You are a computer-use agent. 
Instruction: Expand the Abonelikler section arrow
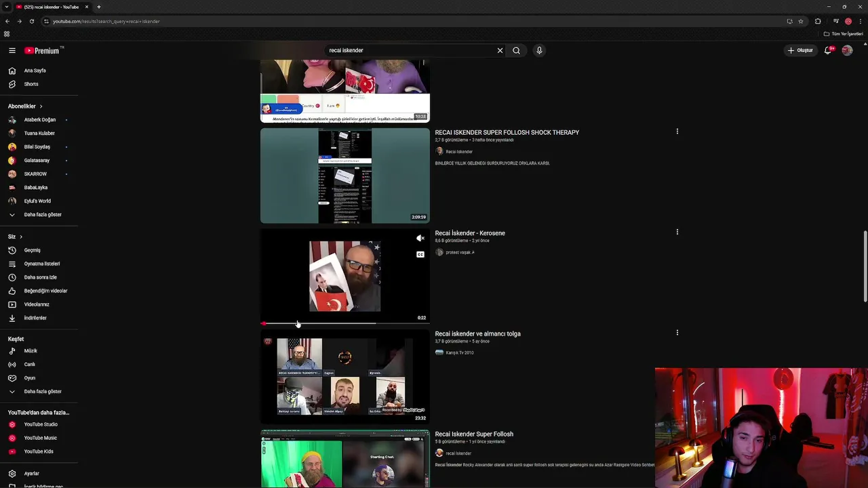[x=41, y=106]
